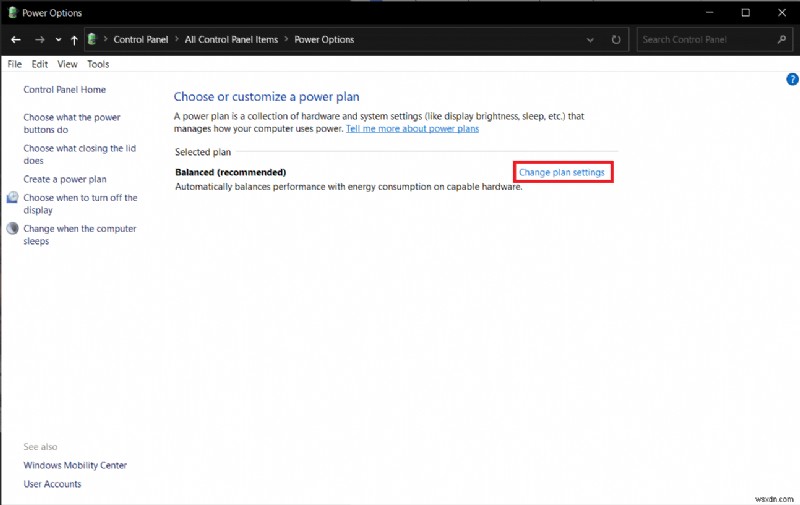This screenshot has height=505, width=800.
Task: Open Windows Mobility Center
Action: (75, 465)
